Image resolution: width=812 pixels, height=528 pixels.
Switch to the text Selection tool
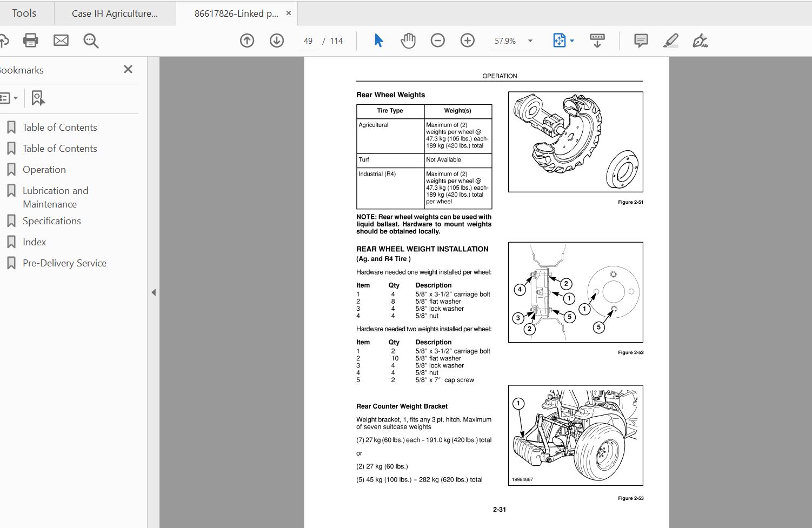378,40
